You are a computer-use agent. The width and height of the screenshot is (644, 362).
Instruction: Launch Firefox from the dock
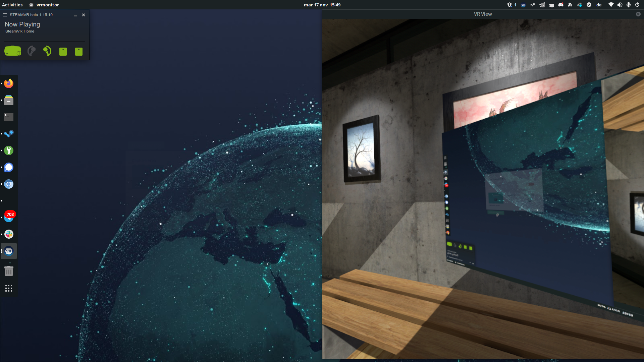[x=9, y=83]
